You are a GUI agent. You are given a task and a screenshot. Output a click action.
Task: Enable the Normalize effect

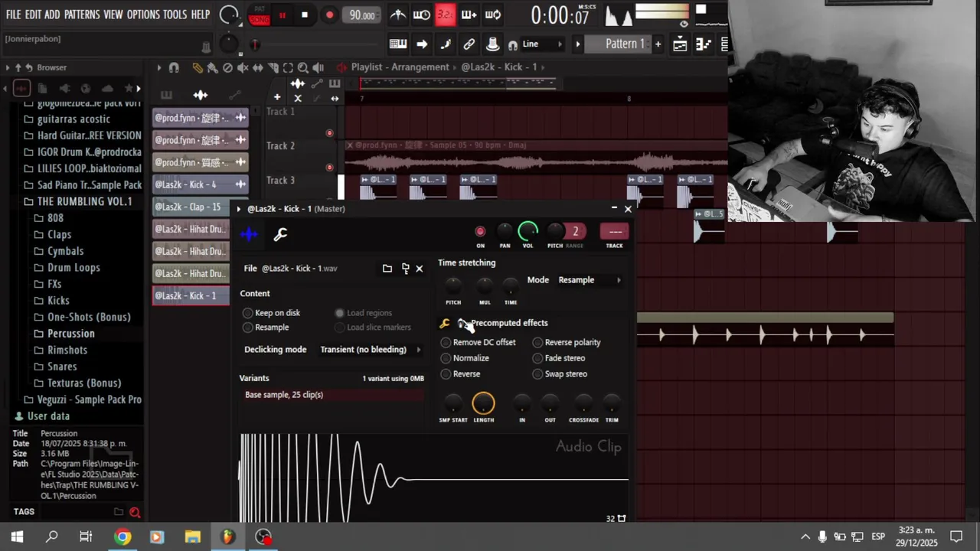465,358
